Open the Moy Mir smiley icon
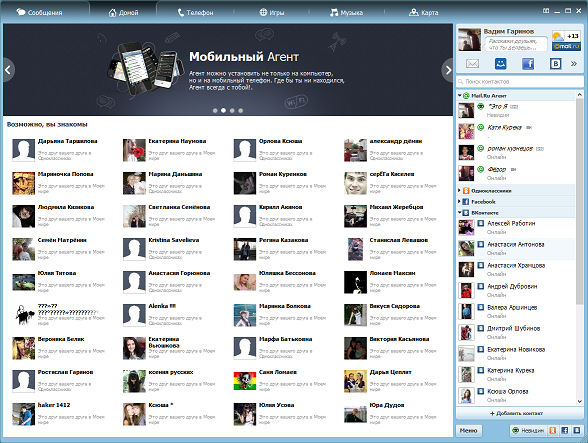 pos(500,64)
